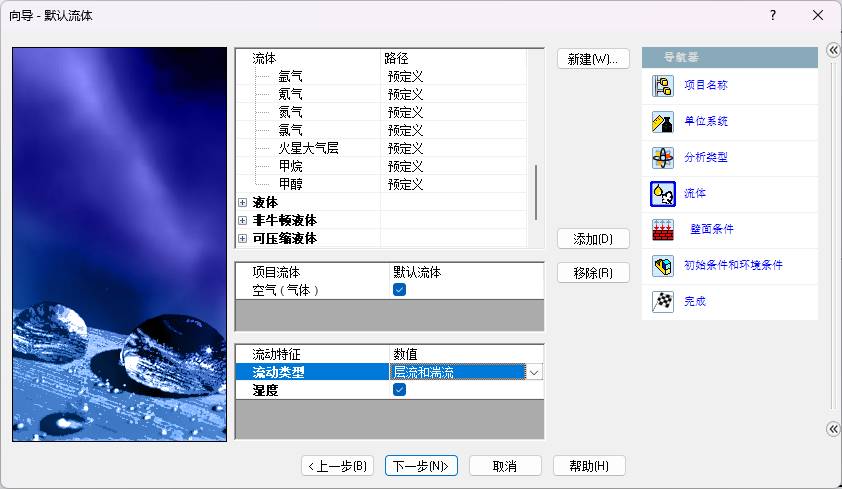
Task: Click the 项目名称 navigator icon
Action: (x=662, y=86)
